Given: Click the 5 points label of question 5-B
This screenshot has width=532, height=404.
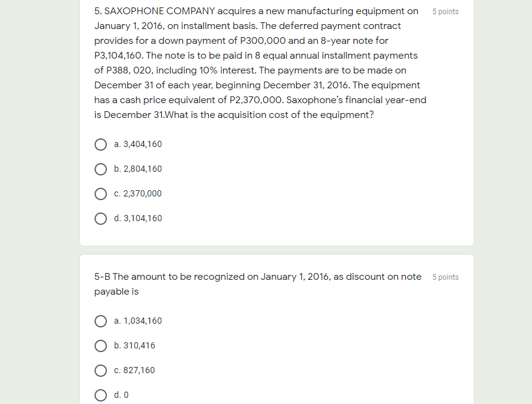Looking at the screenshot, I should click(445, 277).
